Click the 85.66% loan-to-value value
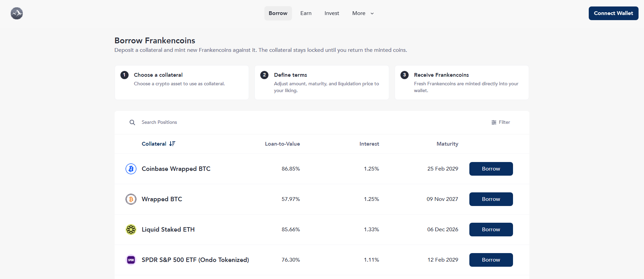 click(x=291, y=230)
